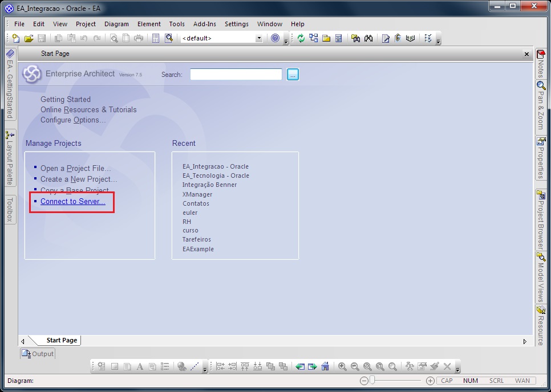
Task: Click the blue Home icon in bottom toolbar
Action: 325,366
